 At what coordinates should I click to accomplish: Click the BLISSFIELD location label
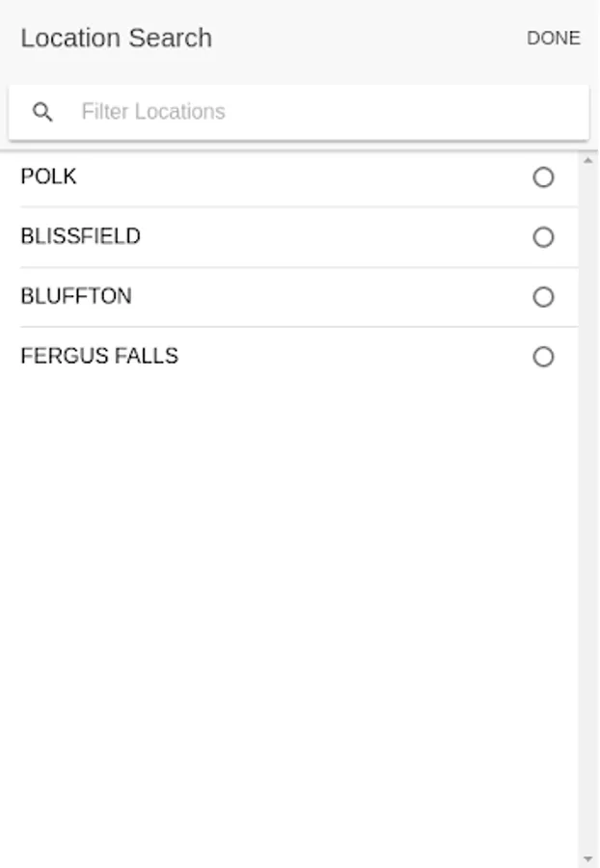(80, 237)
